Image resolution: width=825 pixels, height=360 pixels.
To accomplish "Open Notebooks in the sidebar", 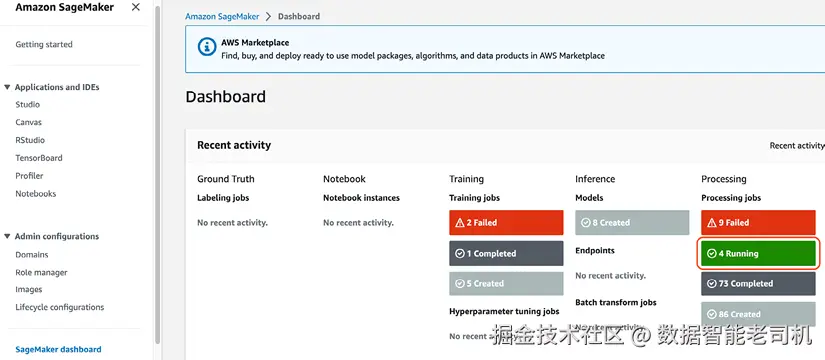I will point(36,194).
